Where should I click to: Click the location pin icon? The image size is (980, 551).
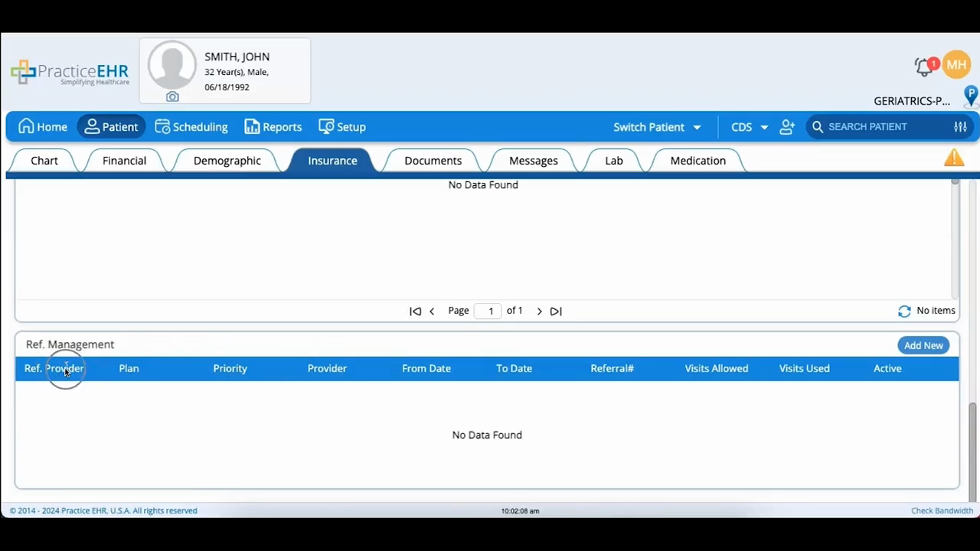click(971, 96)
